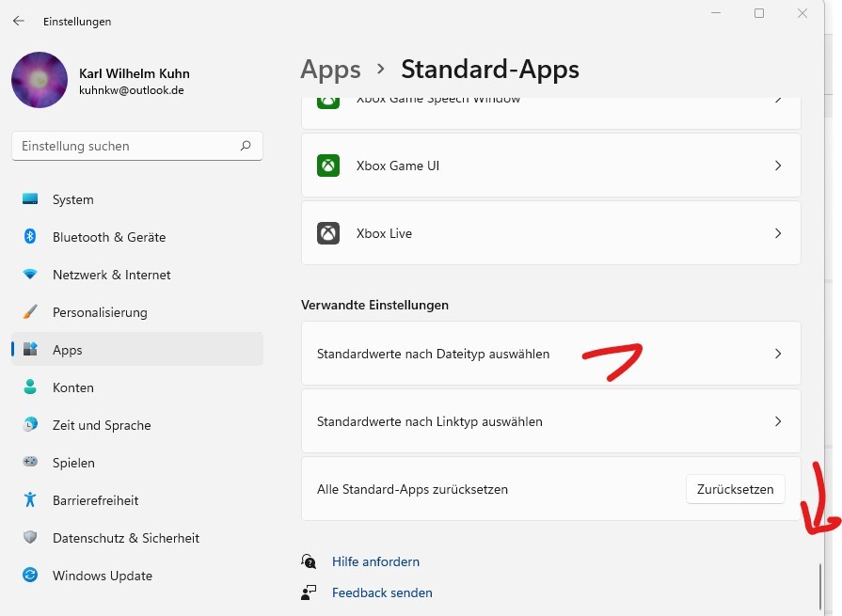Select Konten in the sidebar
This screenshot has height=616, width=842.
(73, 387)
